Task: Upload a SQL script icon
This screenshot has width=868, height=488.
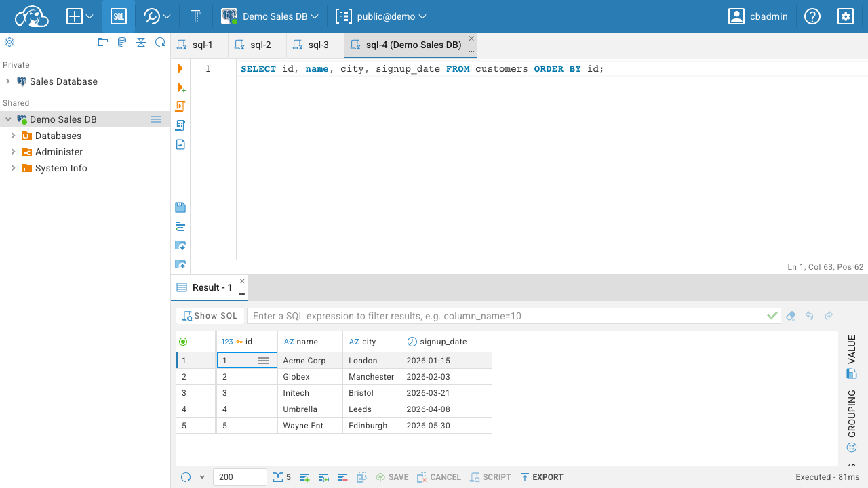Action: point(180,264)
